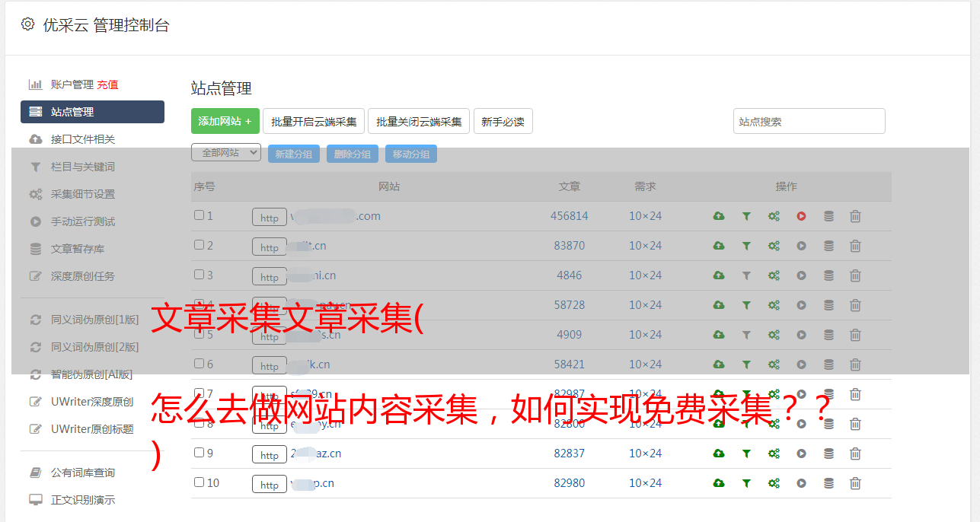The width and height of the screenshot is (980, 522).
Task: Click trash icon in row 7
Action: [855, 394]
